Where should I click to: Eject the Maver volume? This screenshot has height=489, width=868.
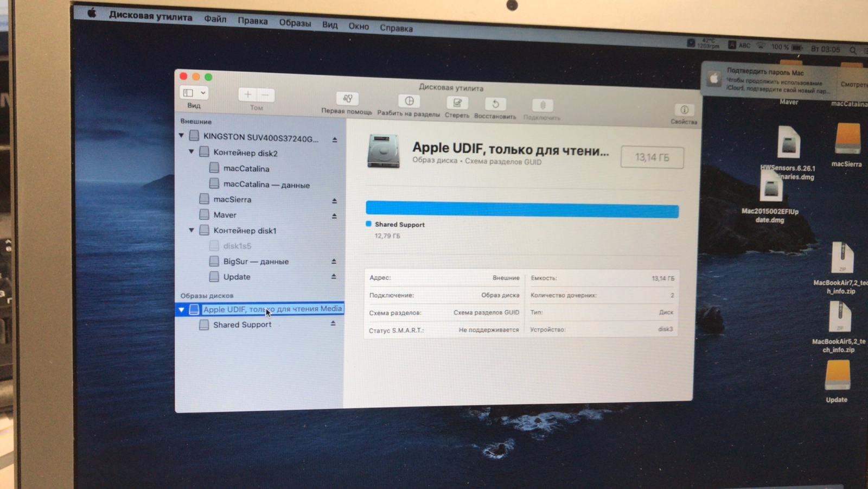pyautogui.click(x=334, y=216)
